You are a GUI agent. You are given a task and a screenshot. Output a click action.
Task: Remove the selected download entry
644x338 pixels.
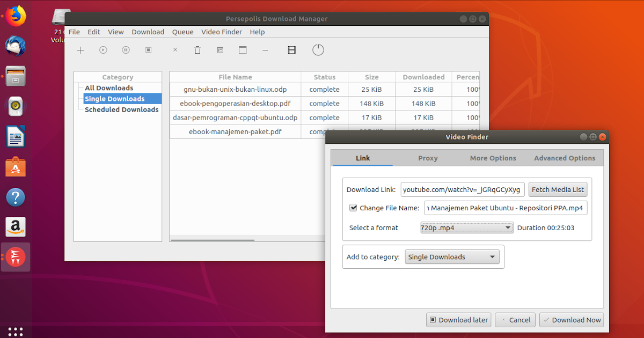click(174, 49)
